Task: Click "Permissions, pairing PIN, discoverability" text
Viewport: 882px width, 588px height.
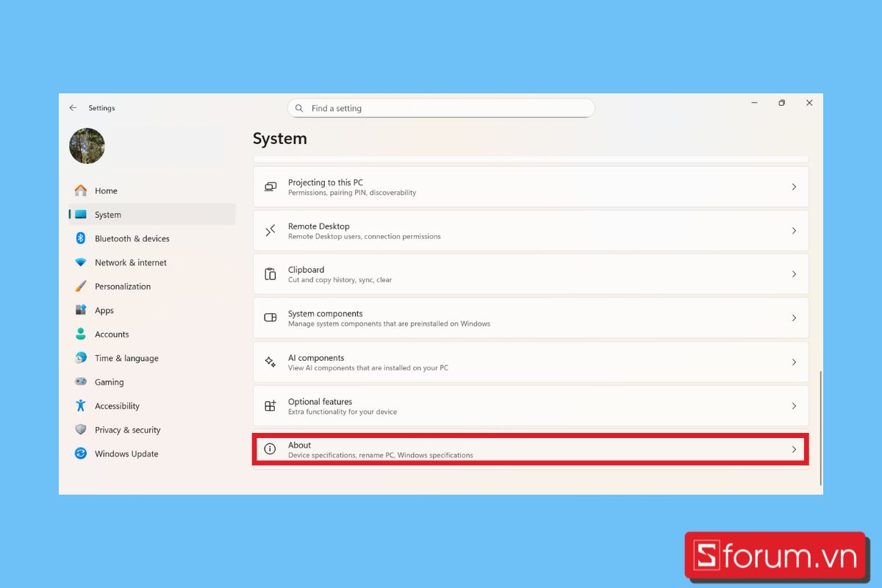Action: click(x=352, y=193)
